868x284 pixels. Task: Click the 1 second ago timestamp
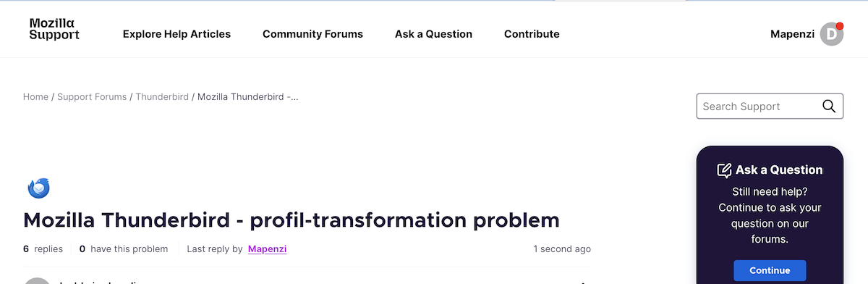tap(562, 249)
